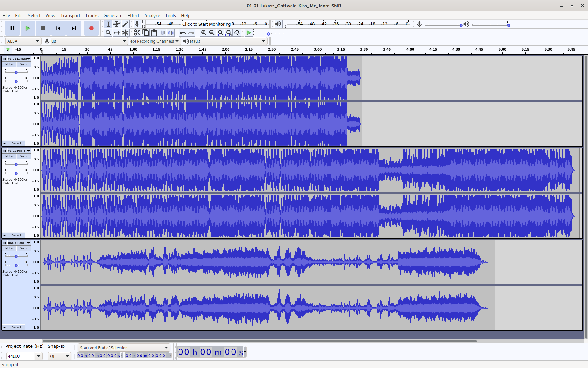Mute the 01-01-Lukasz track
The width and height of the screenshot is (588, 368).
(9, 64)
